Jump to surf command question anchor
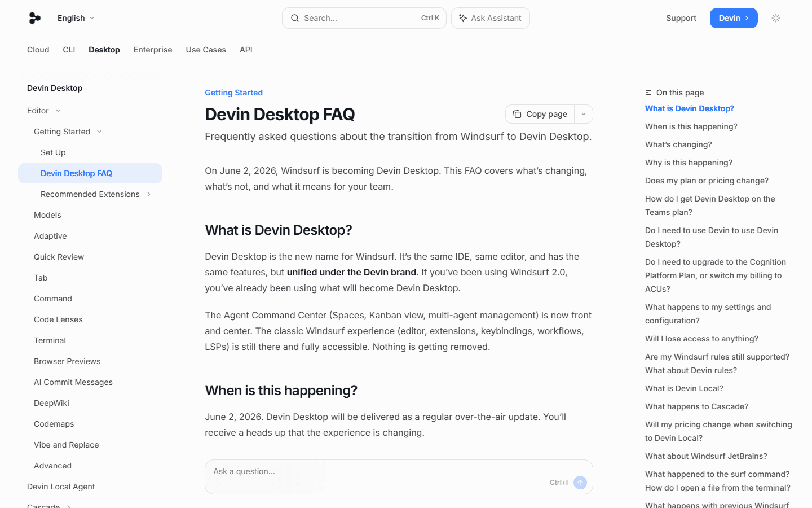The height and width of the screenshot is (508, 812). click(x=718, y=481)
